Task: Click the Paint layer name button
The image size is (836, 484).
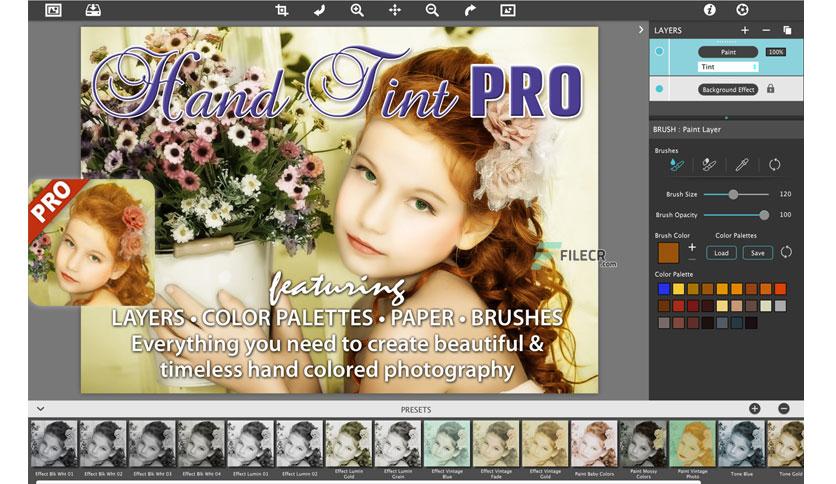Action: (728, 52)
